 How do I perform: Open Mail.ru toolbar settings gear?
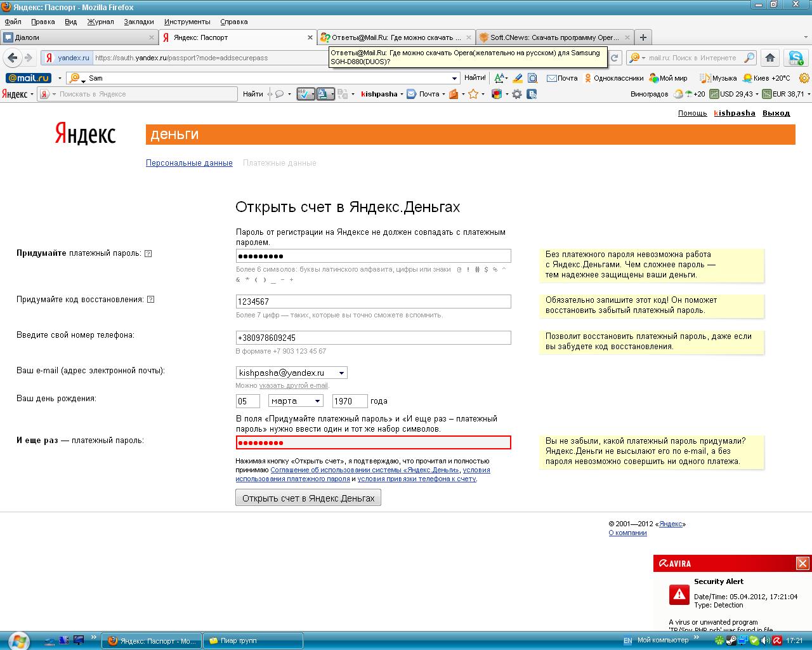[x=804, y=78]
